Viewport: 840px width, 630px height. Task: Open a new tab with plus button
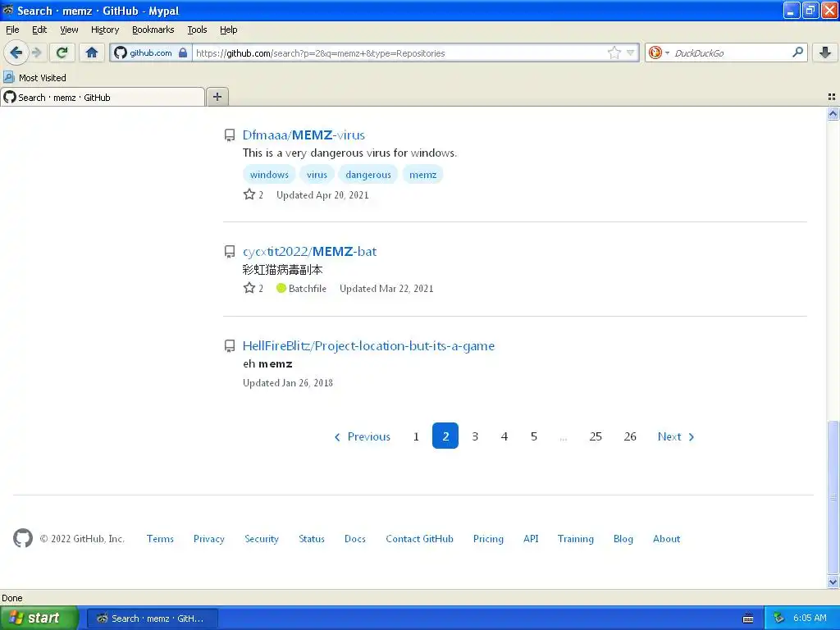pyautogui.click(x=217, y=97)
